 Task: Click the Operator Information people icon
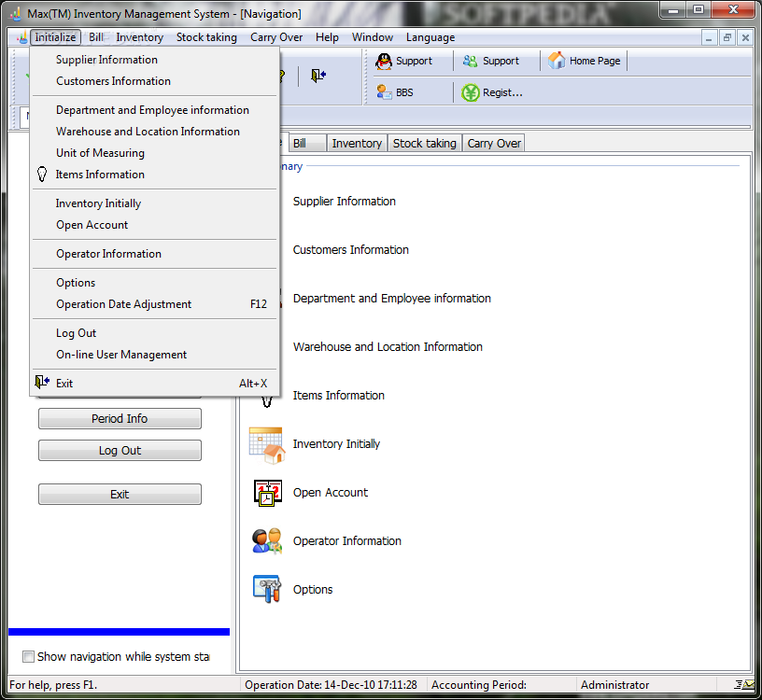[x=267, y=541]
